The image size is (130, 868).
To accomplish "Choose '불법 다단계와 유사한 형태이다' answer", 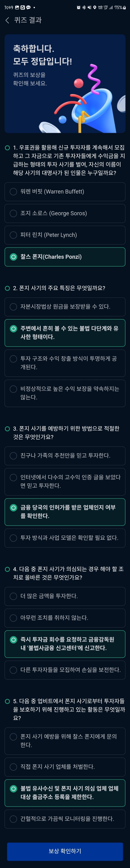I will pyautogui.click(x=65, y=333).
